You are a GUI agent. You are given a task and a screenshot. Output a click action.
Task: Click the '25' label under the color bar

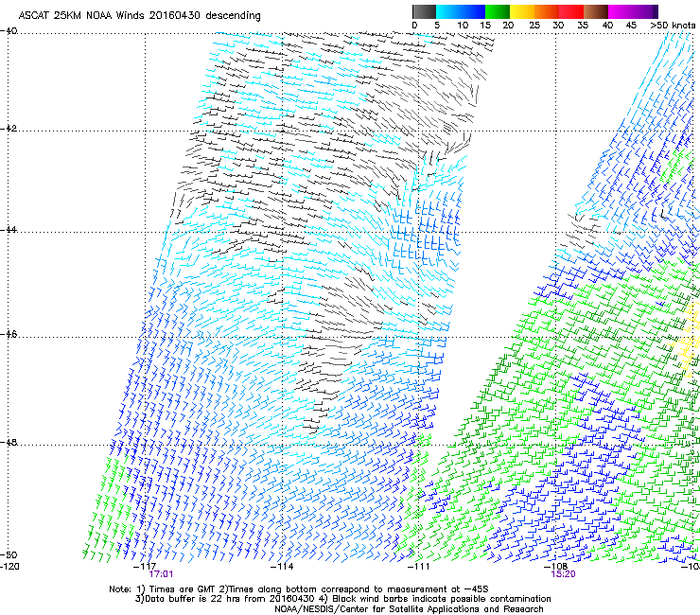[534, 25]
